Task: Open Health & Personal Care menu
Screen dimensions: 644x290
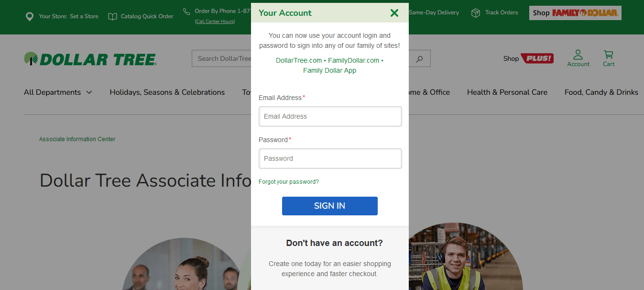Action: tap(507, 92)
